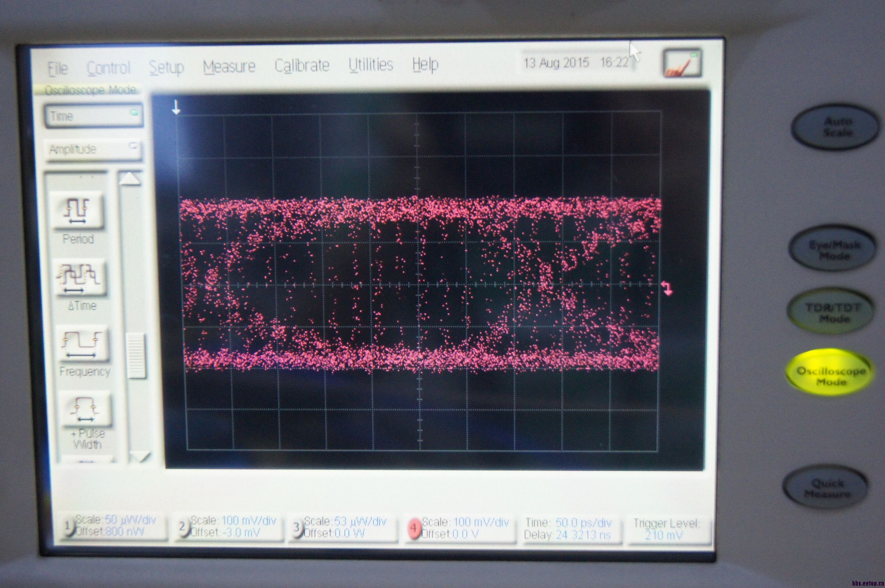Viewport: 885px width, 588px height.
Task: Click the measurement list scrollbar thumb
Action: [136, 356]
